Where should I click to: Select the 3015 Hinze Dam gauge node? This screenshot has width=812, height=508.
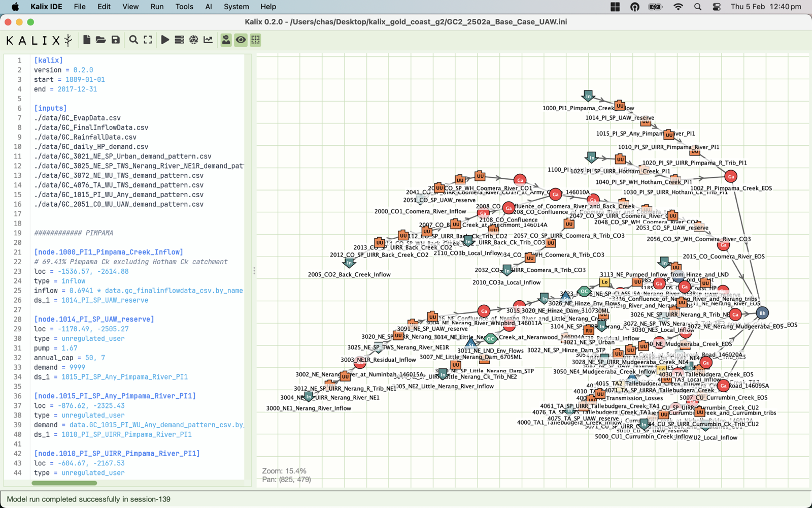click(519, 306)
